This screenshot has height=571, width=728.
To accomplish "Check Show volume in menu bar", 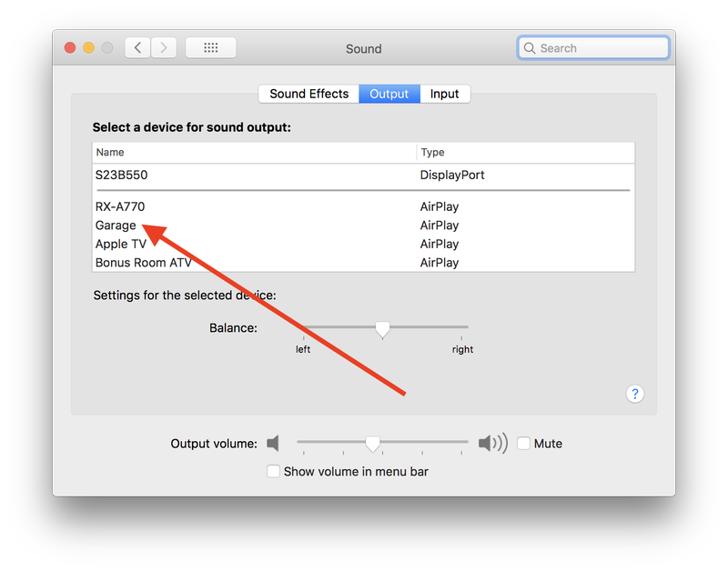I will click(273, 471).
